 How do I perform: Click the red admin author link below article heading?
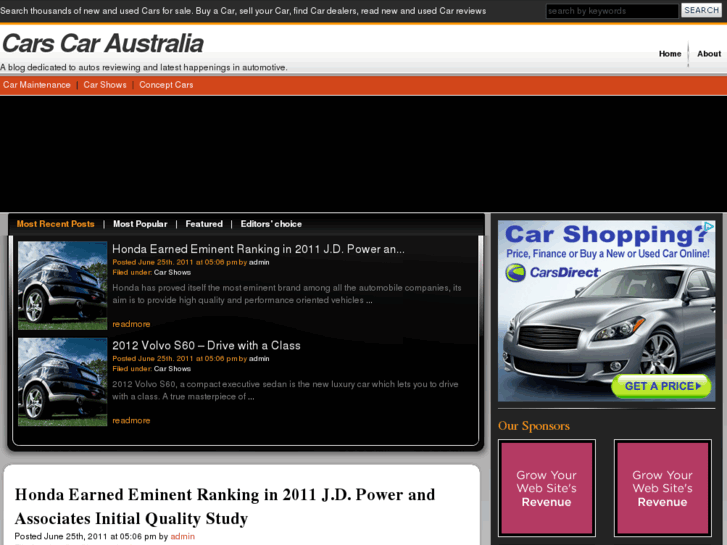[x=182, y=537]
